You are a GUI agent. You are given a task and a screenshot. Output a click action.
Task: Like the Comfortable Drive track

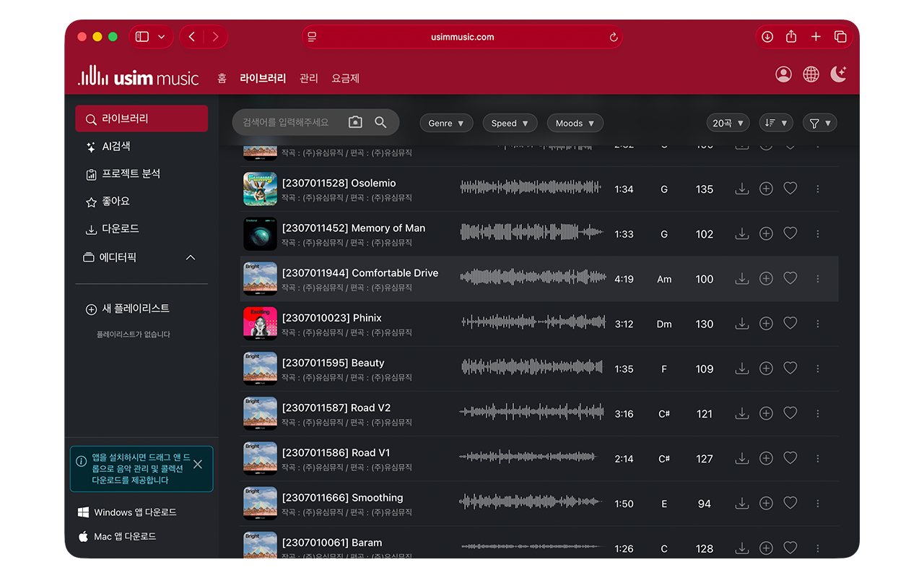click(x=790, y=278)
